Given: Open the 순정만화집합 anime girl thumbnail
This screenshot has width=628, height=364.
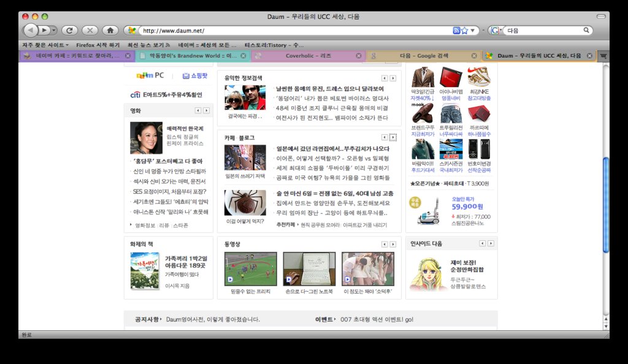Looking at the screenshot, I should coord(427,274).
